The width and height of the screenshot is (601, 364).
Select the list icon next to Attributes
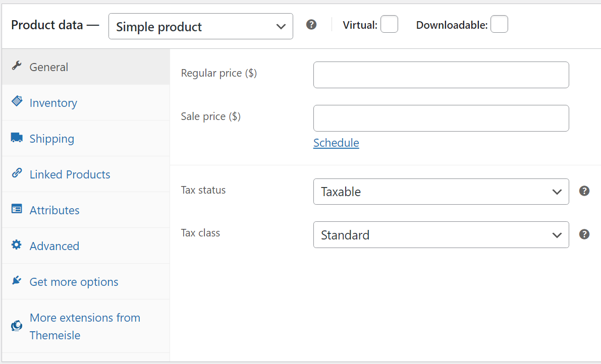tap(17, 209)
